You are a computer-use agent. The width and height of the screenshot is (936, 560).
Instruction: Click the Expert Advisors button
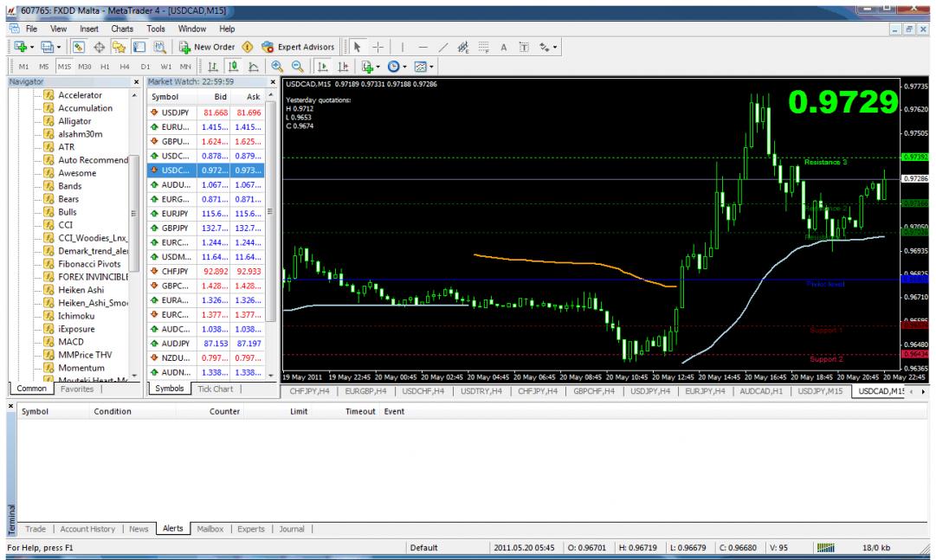(x=300, y=46)
